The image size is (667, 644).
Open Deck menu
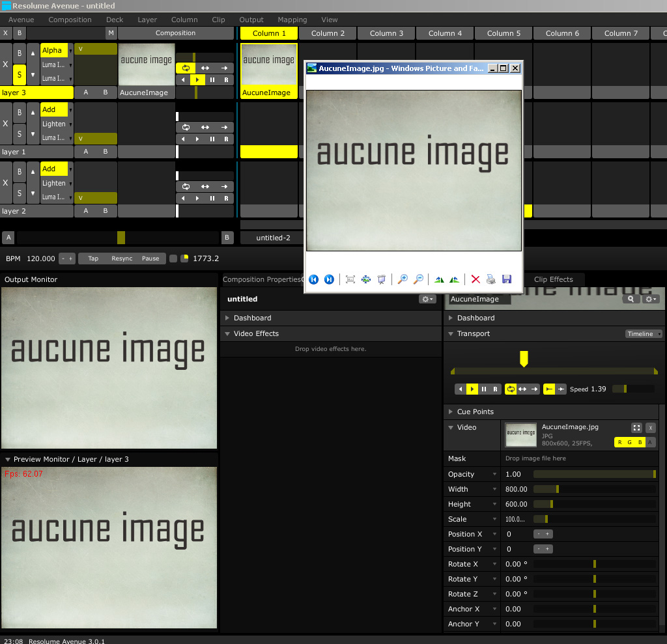[x=115, y=20]
